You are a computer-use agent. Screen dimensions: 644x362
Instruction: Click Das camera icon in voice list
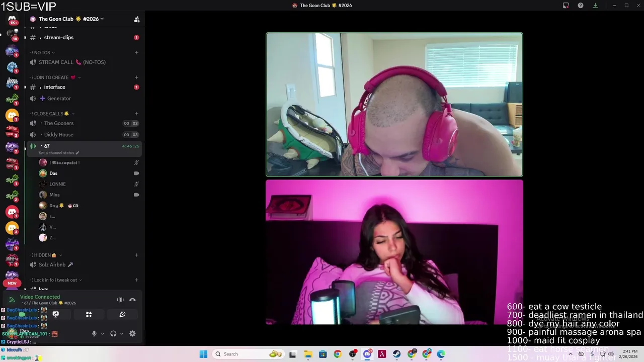136,173
